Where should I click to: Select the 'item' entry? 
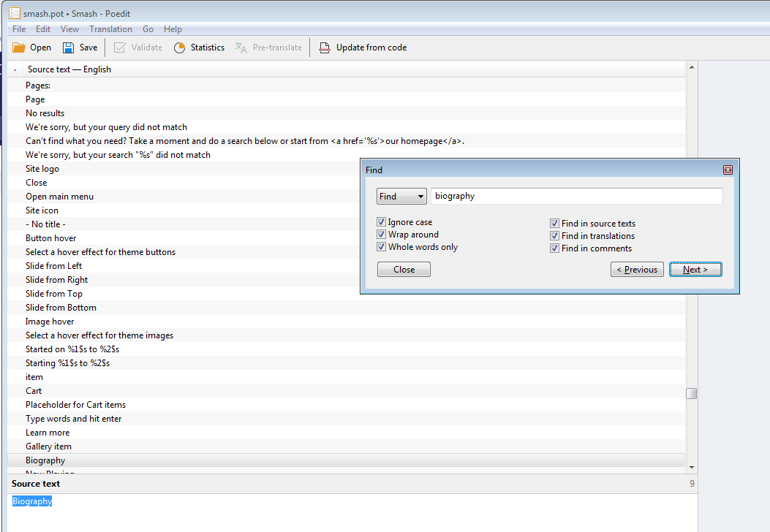346,377
